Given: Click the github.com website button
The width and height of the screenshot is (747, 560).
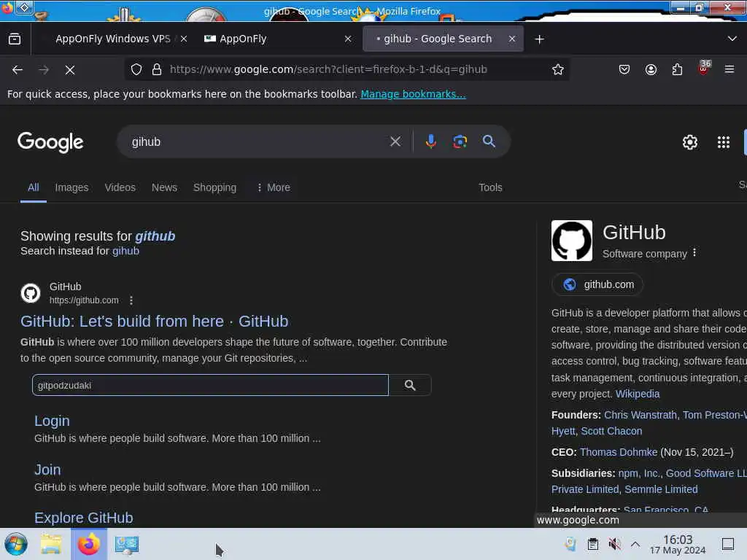Looking at the screenshot, I should click(x=597, y=284).
